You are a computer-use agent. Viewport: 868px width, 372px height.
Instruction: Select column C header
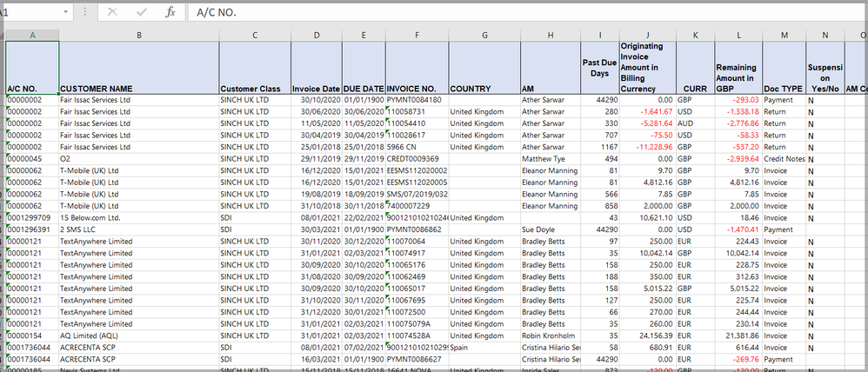(255, 36)
